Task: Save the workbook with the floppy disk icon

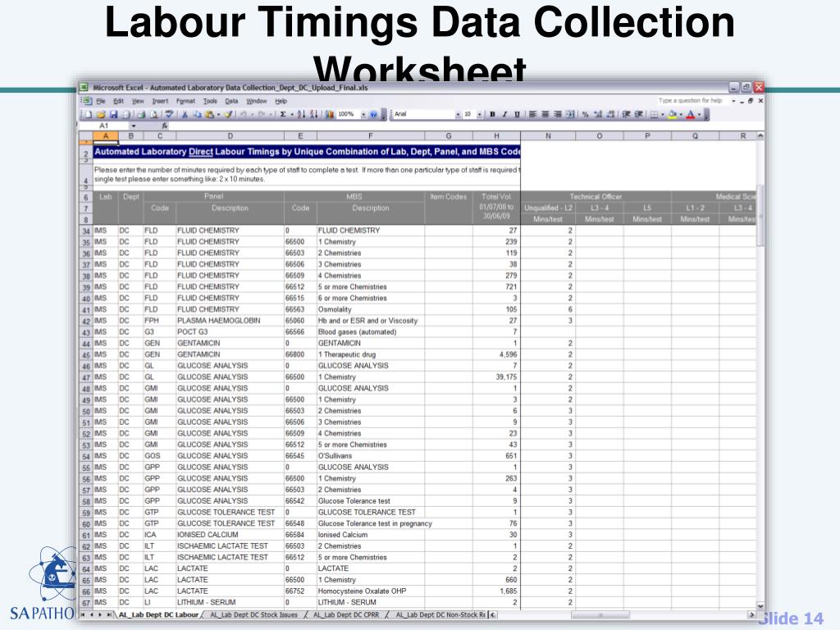Action: (113, 115)
